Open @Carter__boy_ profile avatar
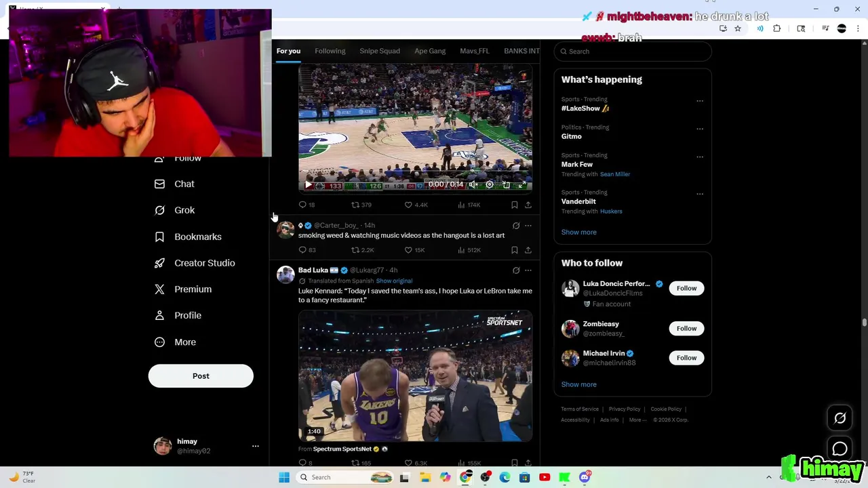868x488 pixels. pos(285,230)
